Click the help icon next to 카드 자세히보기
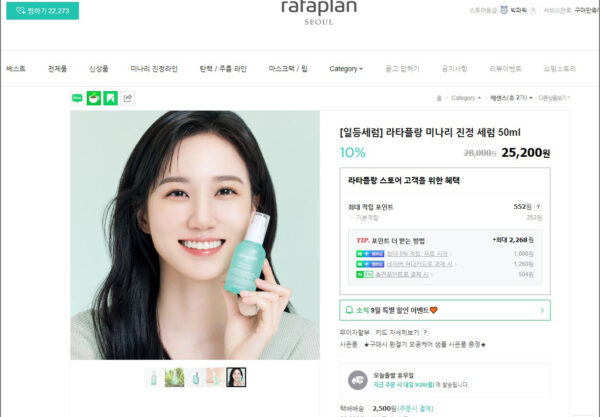This screenshot has width=600, height=417. (425, 332)
